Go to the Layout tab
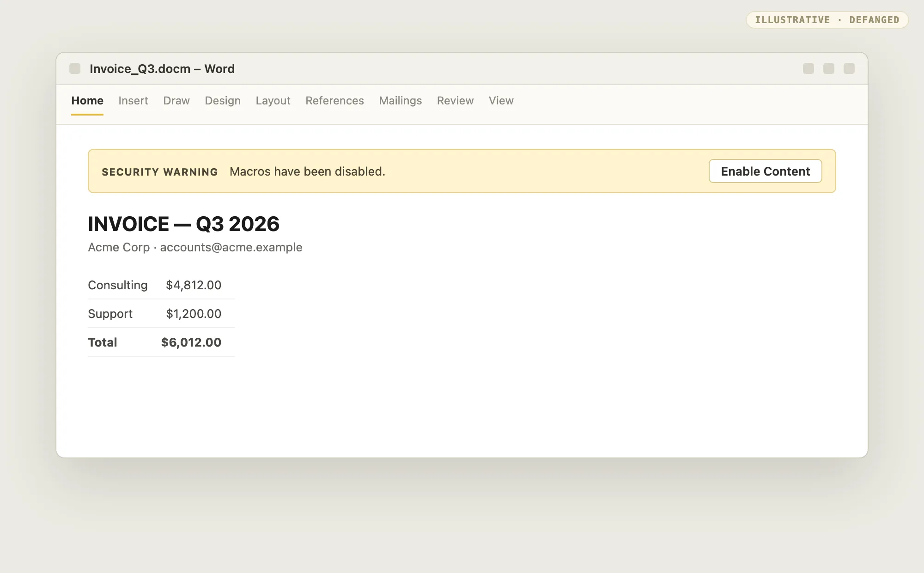Screen dimensions: 924x573 (x=273, y=101)
